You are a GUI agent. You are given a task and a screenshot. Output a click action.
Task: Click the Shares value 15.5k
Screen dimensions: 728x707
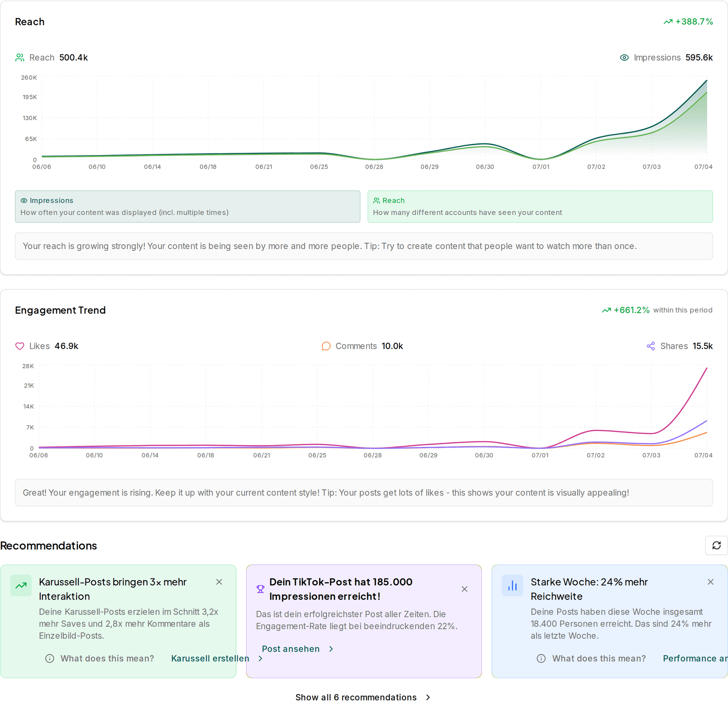(703, 346)
